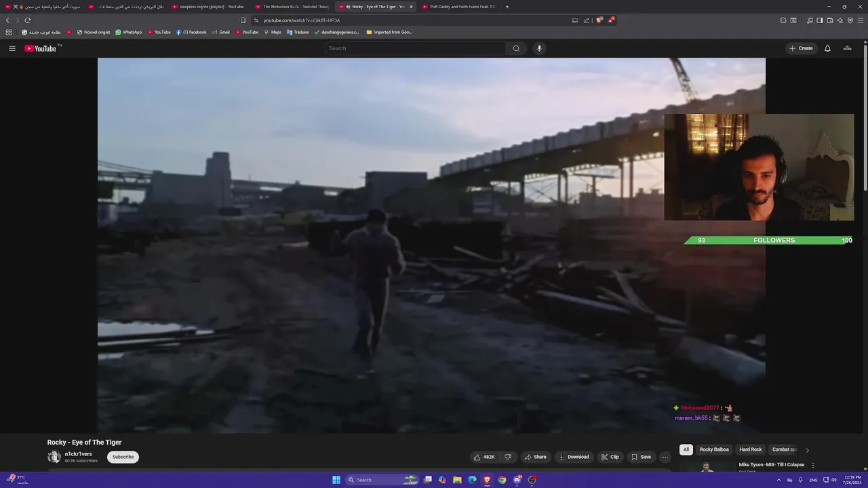
Task: Click the YouTube search magnifier button
Action: pyautogui.click(x=516, y=48)
